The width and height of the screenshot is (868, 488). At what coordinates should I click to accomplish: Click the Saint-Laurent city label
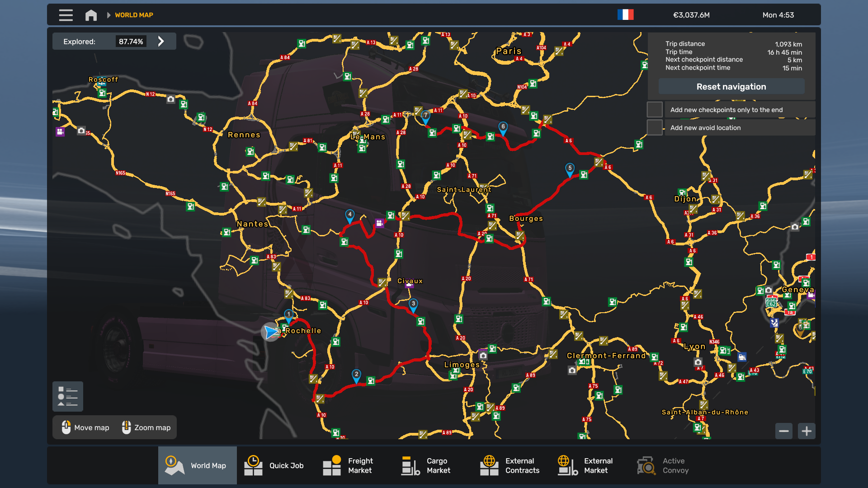click(464, 190)
